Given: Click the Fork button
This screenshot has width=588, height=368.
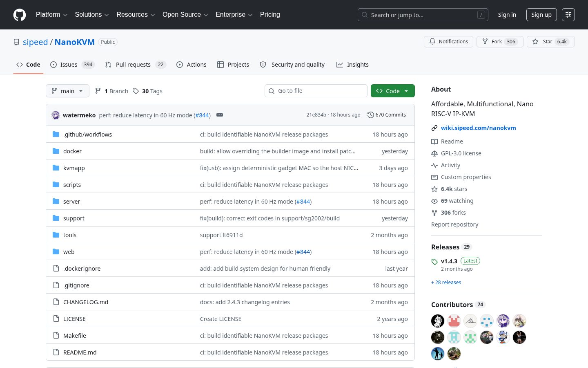Looking at the screenshot, I should (x=500, y=42).
